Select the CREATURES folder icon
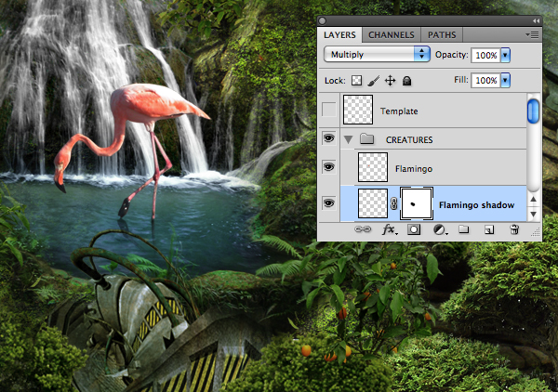The image size is (558, 392). point(366,138)
